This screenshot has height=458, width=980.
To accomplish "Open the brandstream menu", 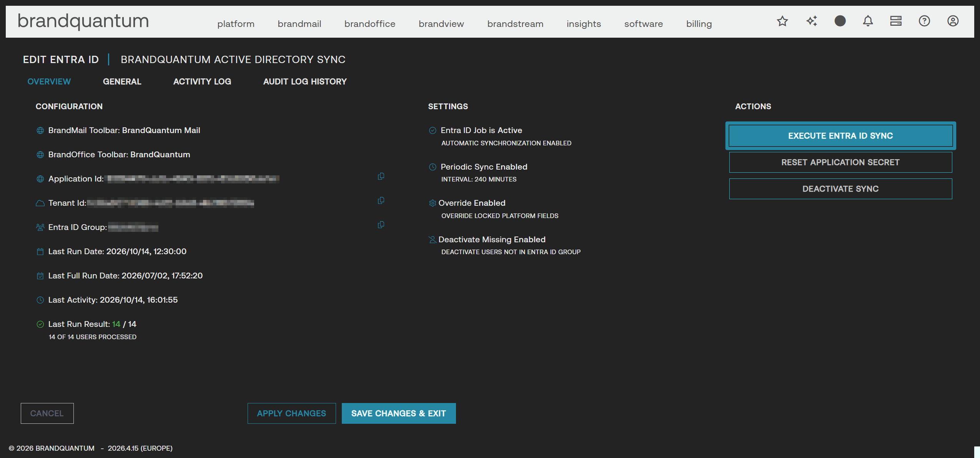I will point(515,24).
